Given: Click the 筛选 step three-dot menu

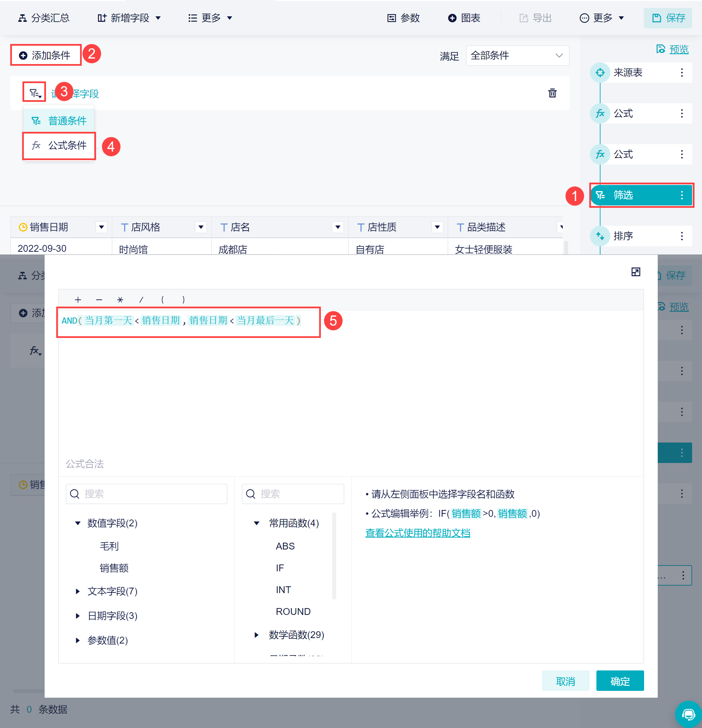Looking at the screenshot, I should (682, 195).
